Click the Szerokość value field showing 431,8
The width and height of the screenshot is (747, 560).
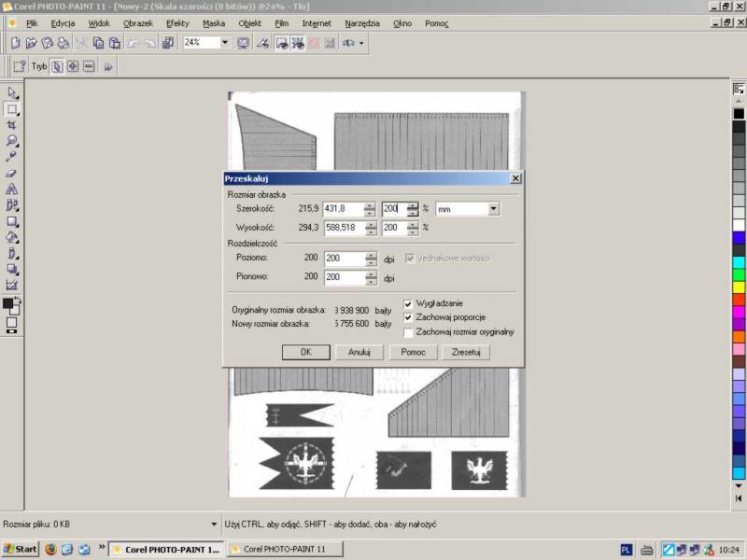pos(344,208)
